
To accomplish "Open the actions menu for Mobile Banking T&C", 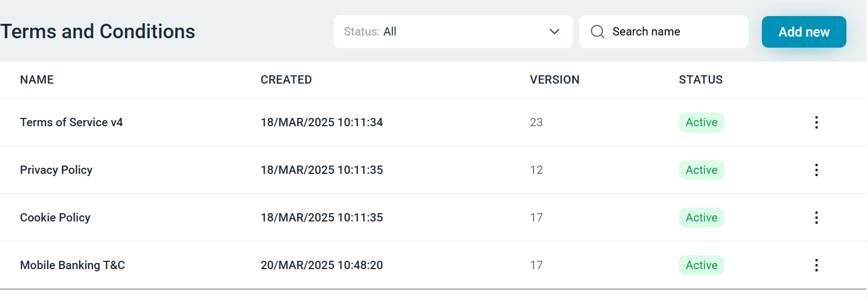I will tap(816, 265).
